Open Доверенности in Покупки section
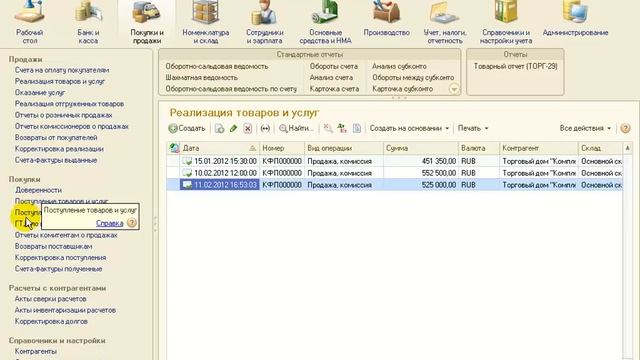The height and width of the screenshot is (360, 640). click(x=38, y=190)
